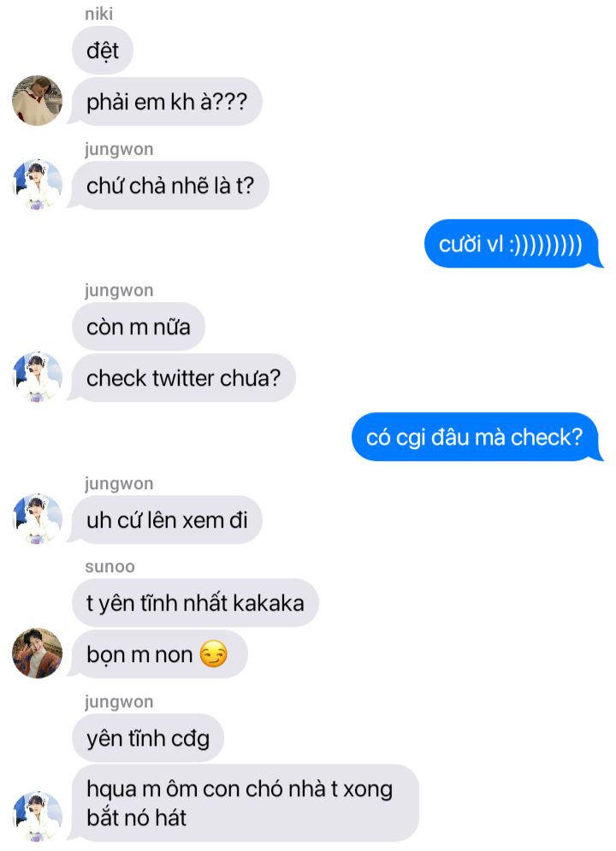Tap sunoo's profile avatar
Screen dimensions: 616x851
[37, 653]
